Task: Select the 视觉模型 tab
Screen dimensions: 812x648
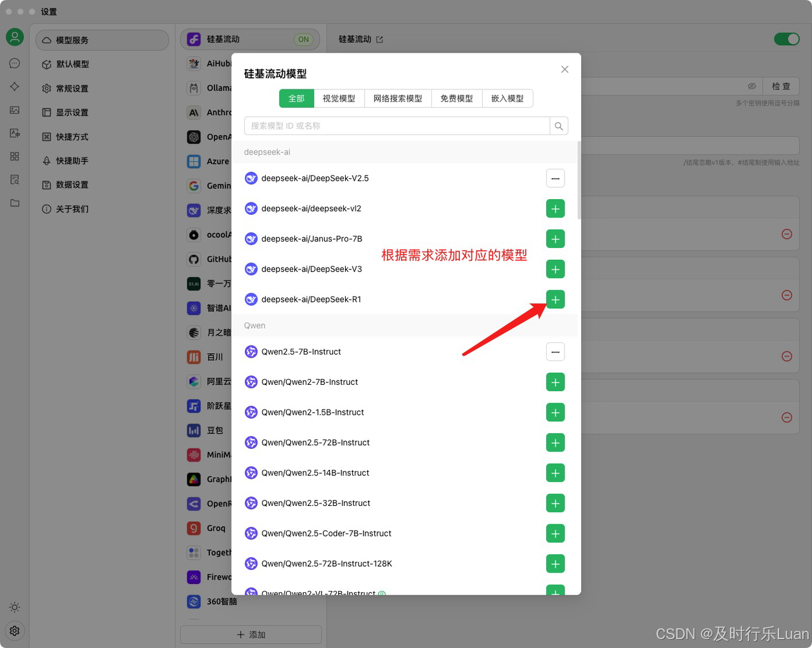Action: (x=339, y=98)
